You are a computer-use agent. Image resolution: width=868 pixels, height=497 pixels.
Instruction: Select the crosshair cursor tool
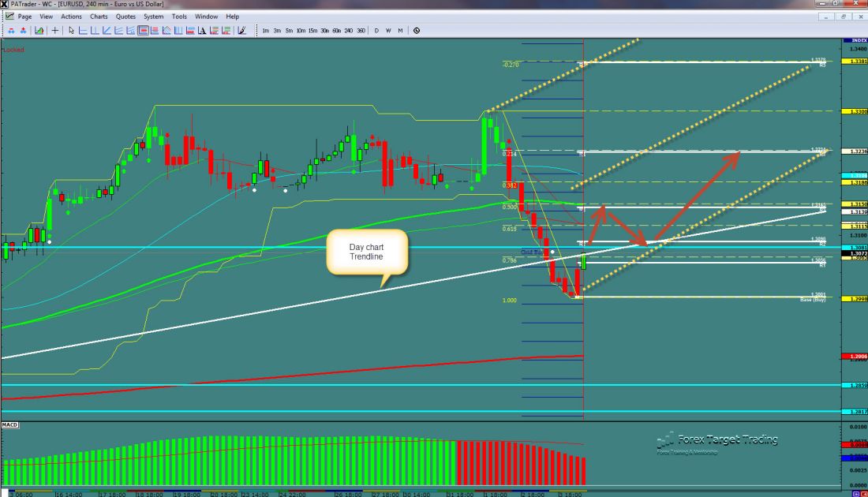(54, 31)
